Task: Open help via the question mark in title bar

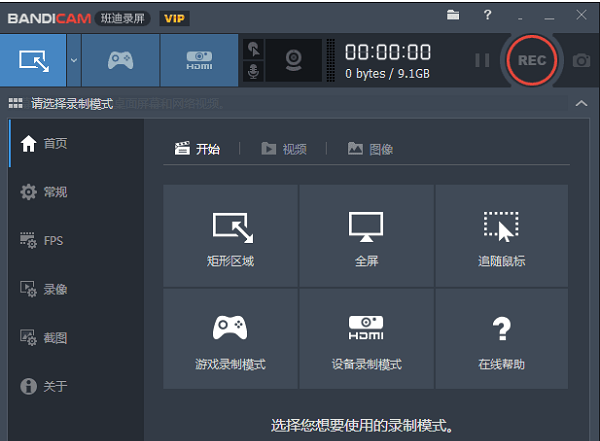Action: (487, 15)
